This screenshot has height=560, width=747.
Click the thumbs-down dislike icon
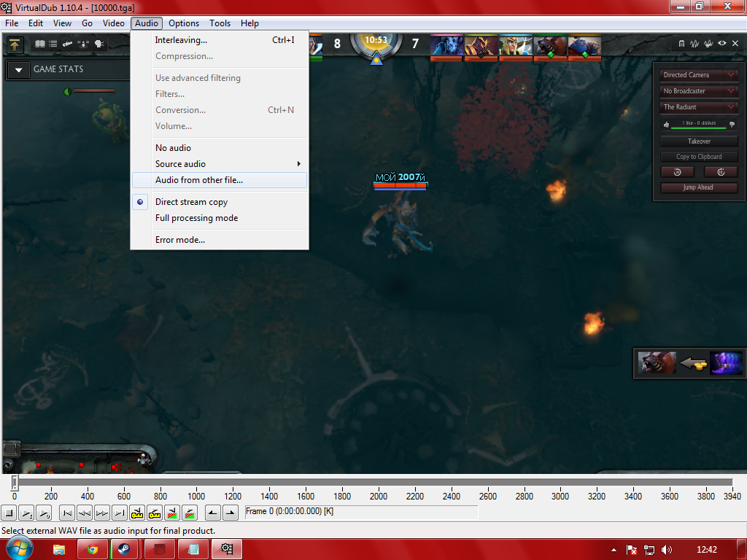pyautogui.click(x=732, y=125)
